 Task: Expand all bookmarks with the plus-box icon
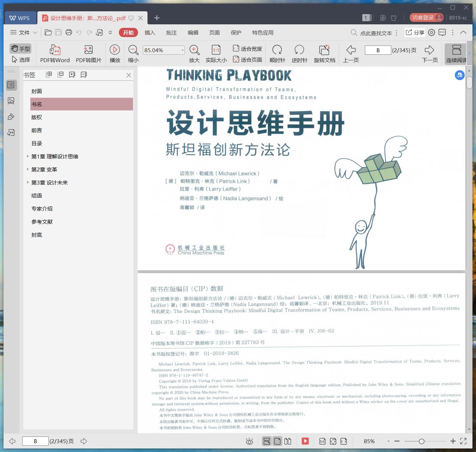point(49,74)
